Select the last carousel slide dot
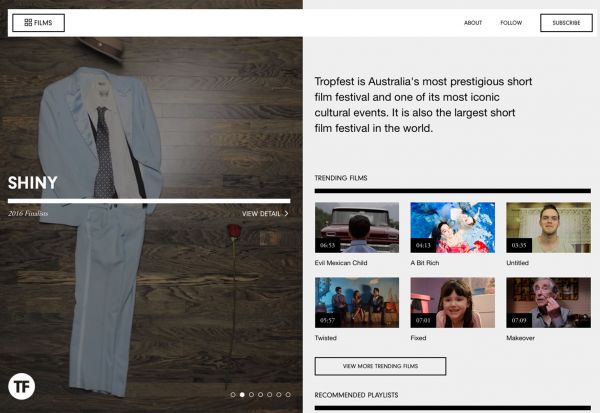Image resolution: width=600 pixels, height=413 pixels. (288, 395)
